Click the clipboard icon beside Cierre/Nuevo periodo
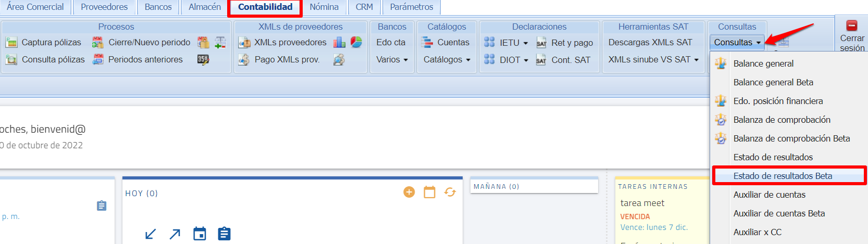This screenshot has width=868, height=244. (203, 42)
